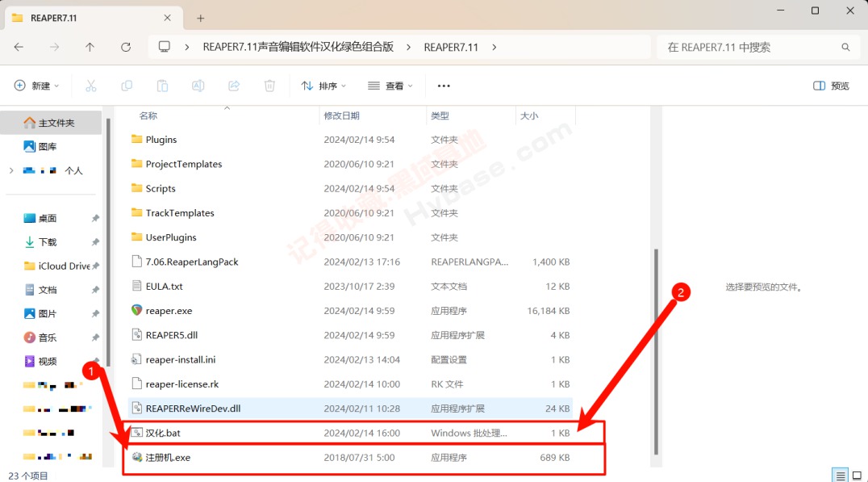868x482 pixels.
Task: Switch to large icons view in status bar
Action: click(x=857, y=476)
